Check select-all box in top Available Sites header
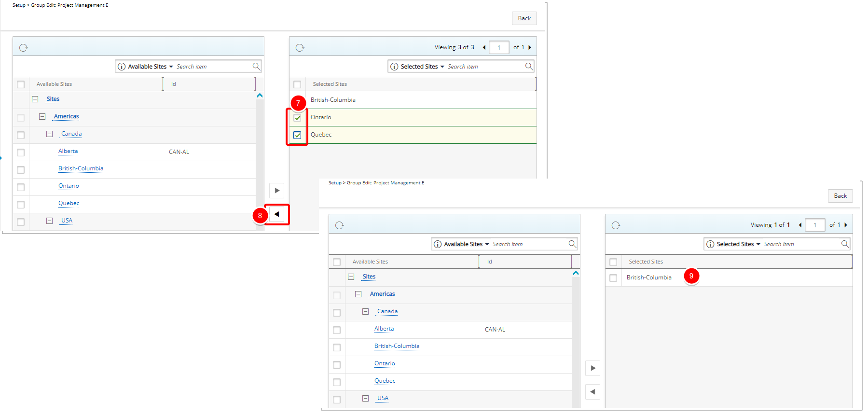This screenshot has height=416, width=868. coord(21,84)
